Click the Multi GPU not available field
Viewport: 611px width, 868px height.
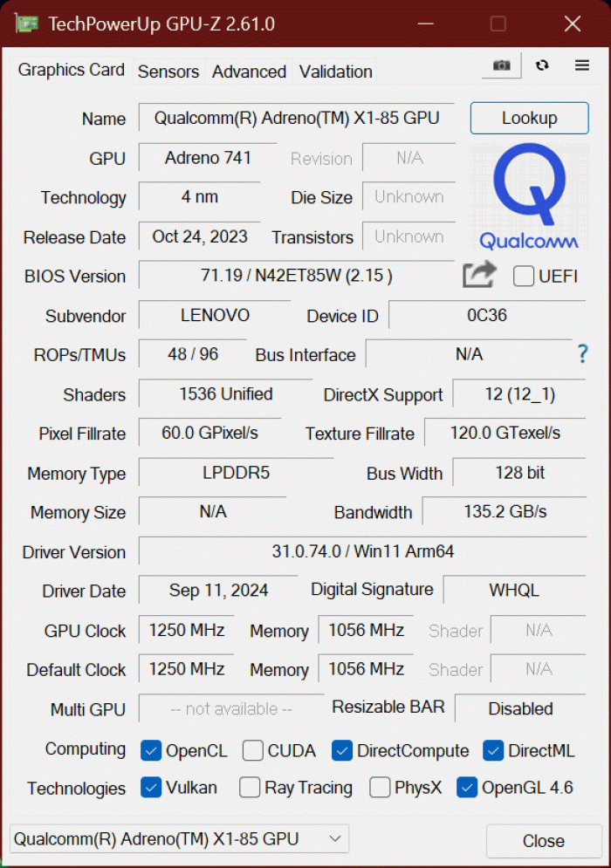231,708
